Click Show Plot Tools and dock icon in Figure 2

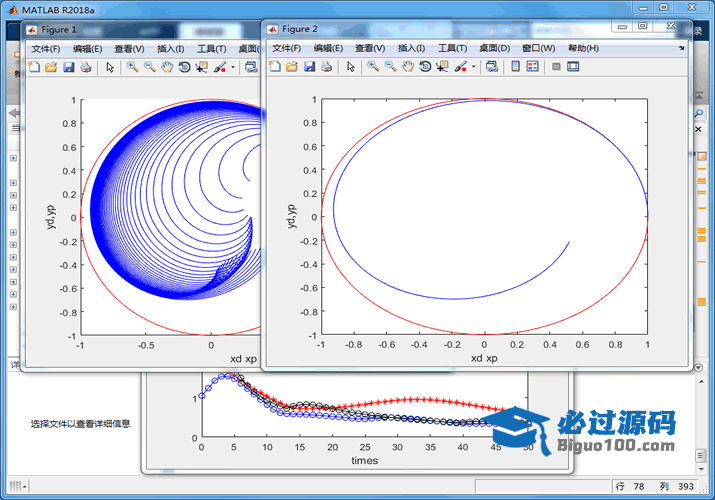coord(573,67)
